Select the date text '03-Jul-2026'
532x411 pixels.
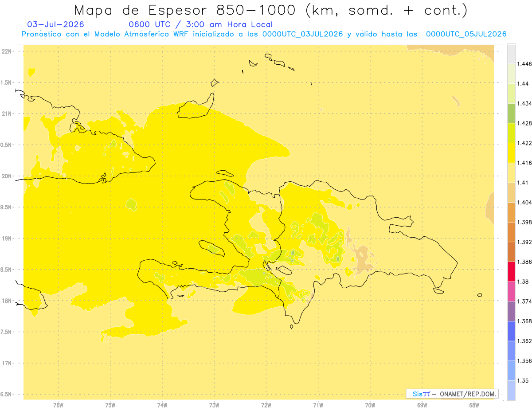click(x=56, y=24)
